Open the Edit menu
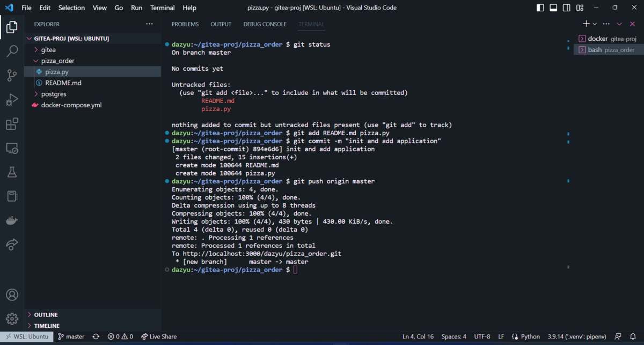This screenshot has width=644, height=345. [45, 8]
